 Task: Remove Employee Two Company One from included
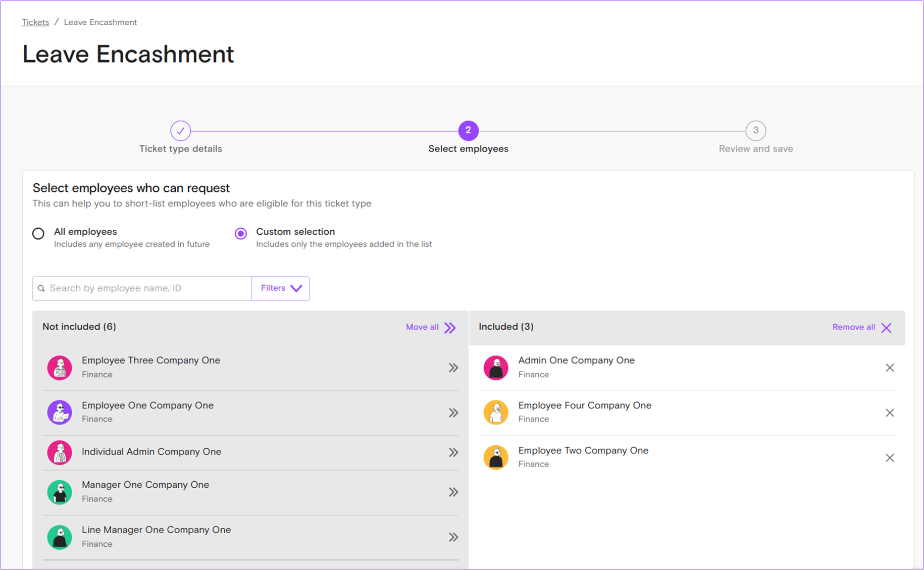coord(890,457)
